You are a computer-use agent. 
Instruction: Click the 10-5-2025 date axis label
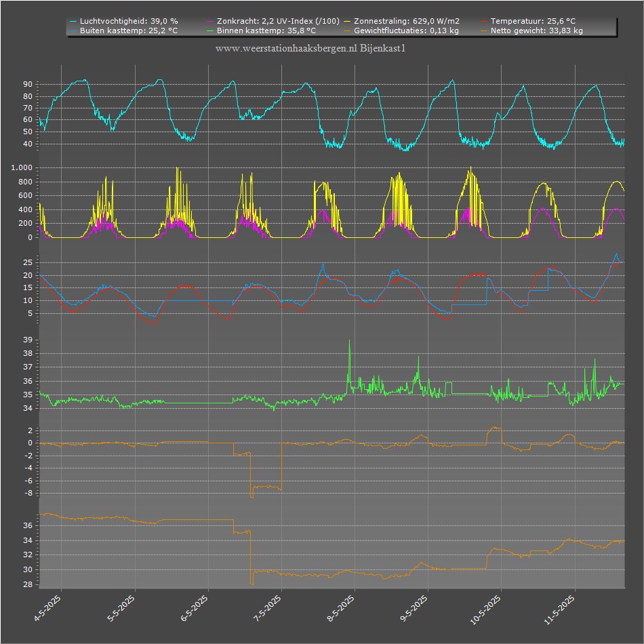coord(486,610)
